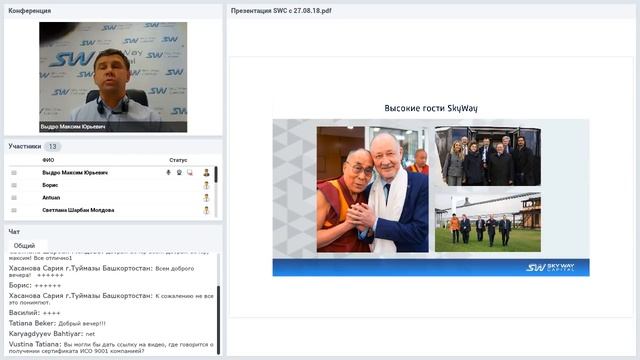Screen dimensions: 640x360
Task: Click Хасанова Сария message 'Всем доброго вечера'
Action: coord(101,271)
